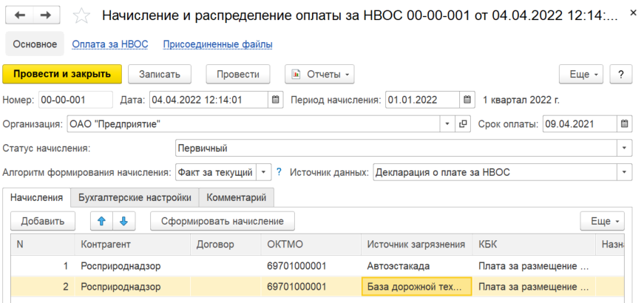
Task: Switch to the Комментарий tab
Action: (x=236, y=197)
